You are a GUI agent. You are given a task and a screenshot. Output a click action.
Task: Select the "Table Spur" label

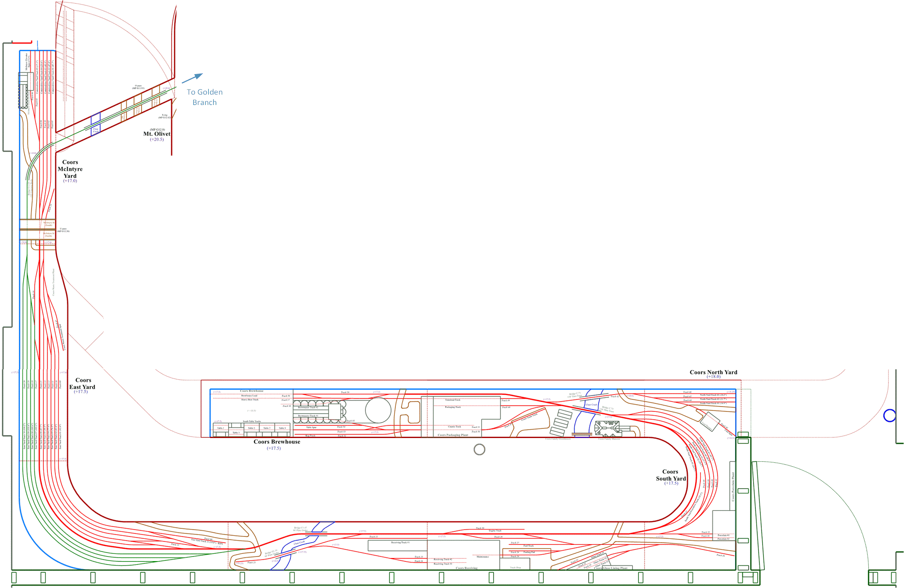311,427
